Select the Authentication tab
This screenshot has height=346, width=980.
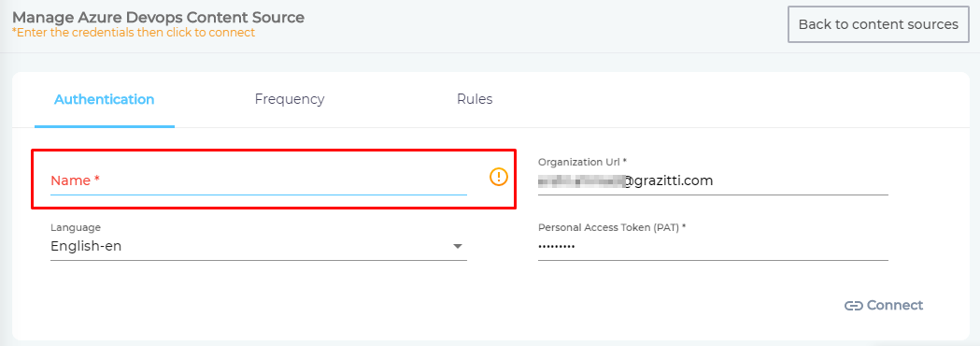105,99
